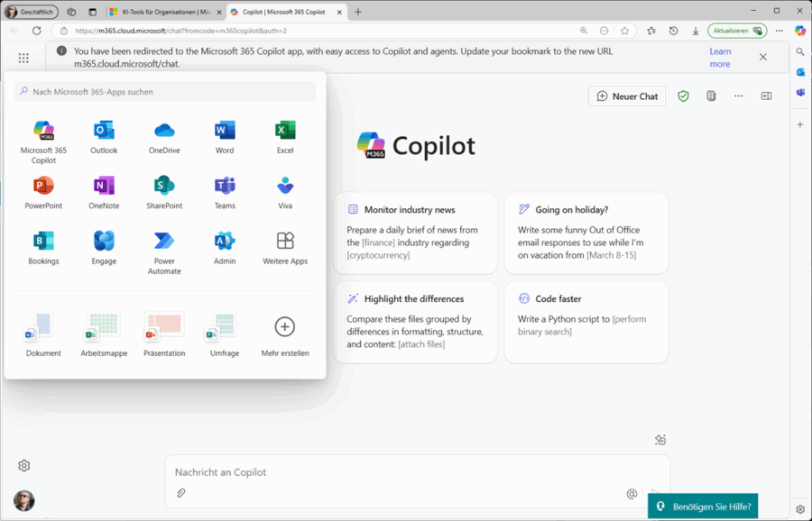Viewport: 812px width, 521px height.
Task: Toggle the Copilot side panel icon
Action: (x=766, y=96)
